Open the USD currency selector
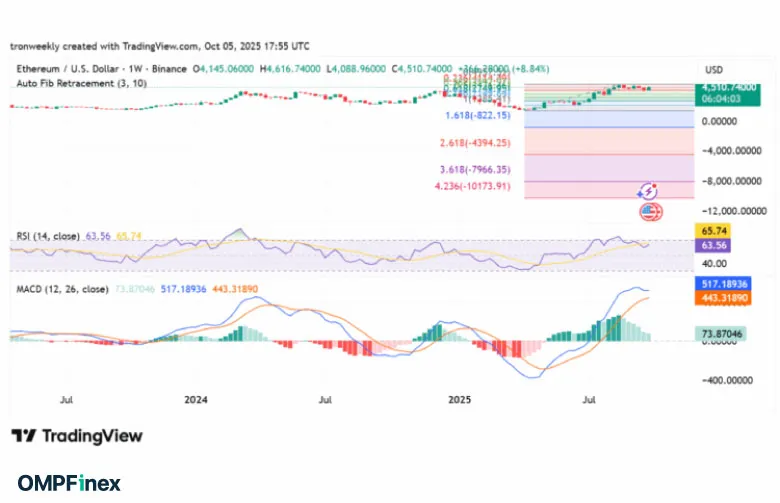 pos(714,69)
